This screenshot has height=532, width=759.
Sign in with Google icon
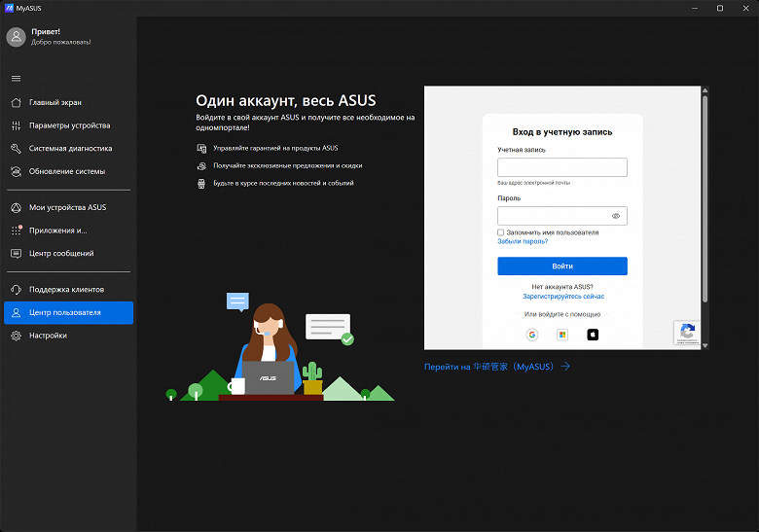[532, 335]
